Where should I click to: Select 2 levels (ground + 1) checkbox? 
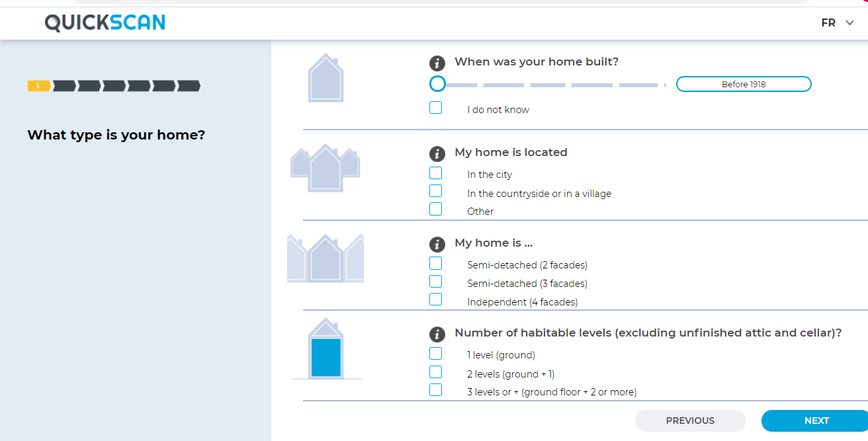pos(435,372)
